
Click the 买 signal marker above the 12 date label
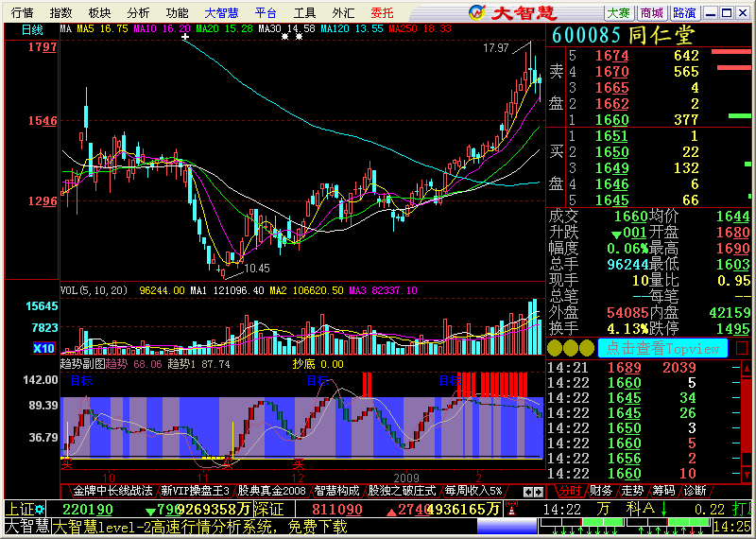tap(299, 464)
